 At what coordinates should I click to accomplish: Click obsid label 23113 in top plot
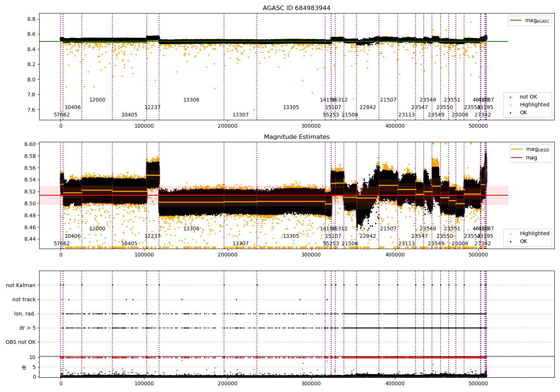click(x=407, y=115)
